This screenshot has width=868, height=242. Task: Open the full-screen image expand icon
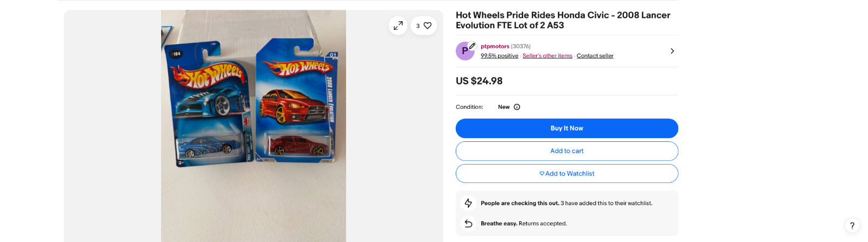(398, 25)
